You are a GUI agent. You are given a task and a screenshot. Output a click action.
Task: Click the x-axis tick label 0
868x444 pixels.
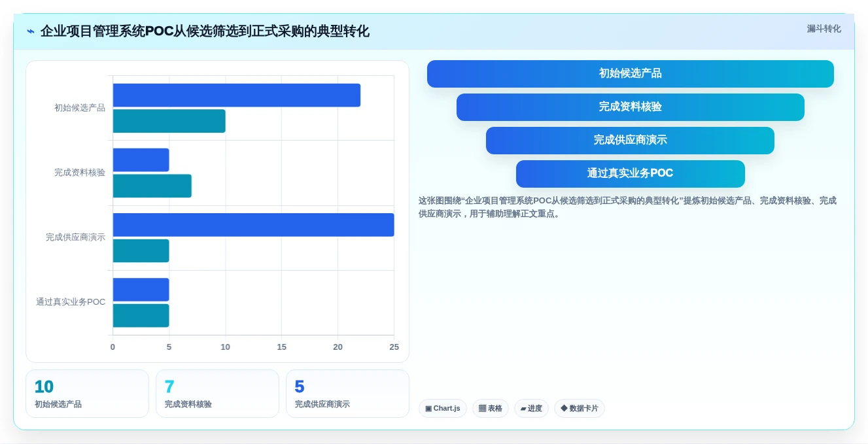click(113, 347)
